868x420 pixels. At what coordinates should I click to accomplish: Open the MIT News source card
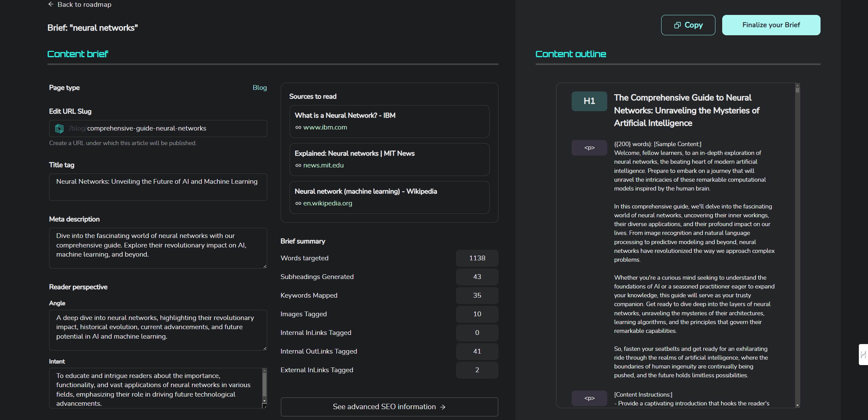389,159
